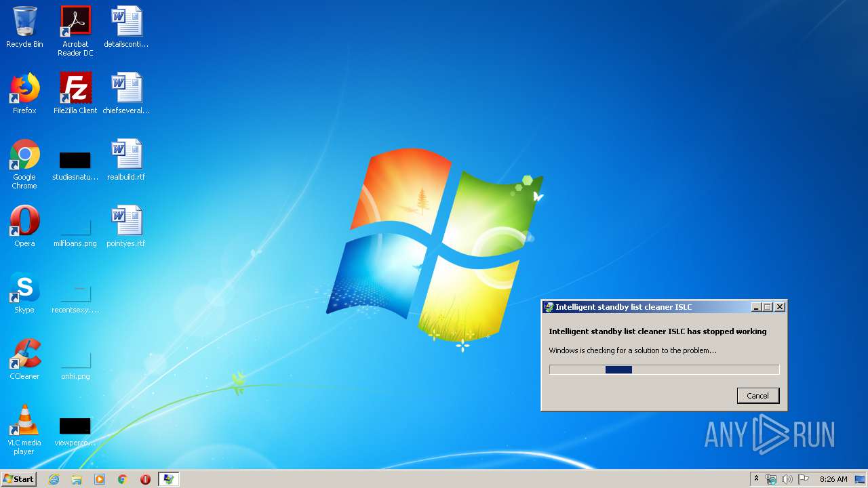Open the volume speaker tray icon

[x=787, y=479]
